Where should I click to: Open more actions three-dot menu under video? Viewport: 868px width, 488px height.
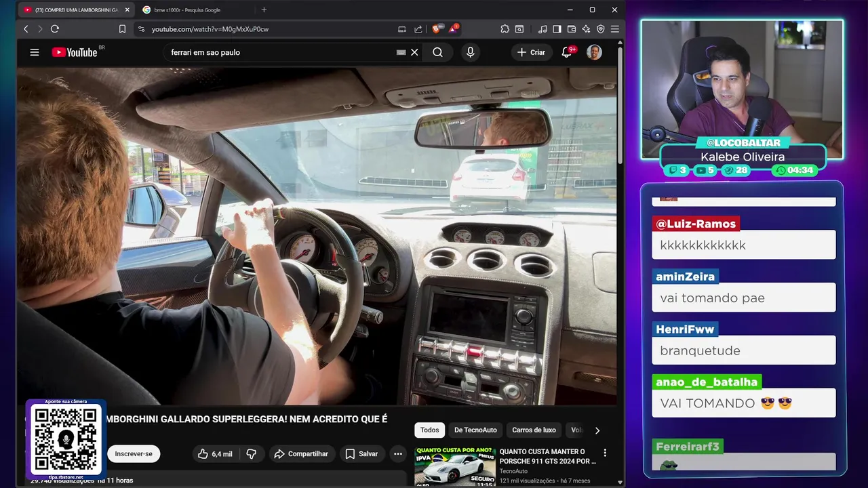(398, 454)
